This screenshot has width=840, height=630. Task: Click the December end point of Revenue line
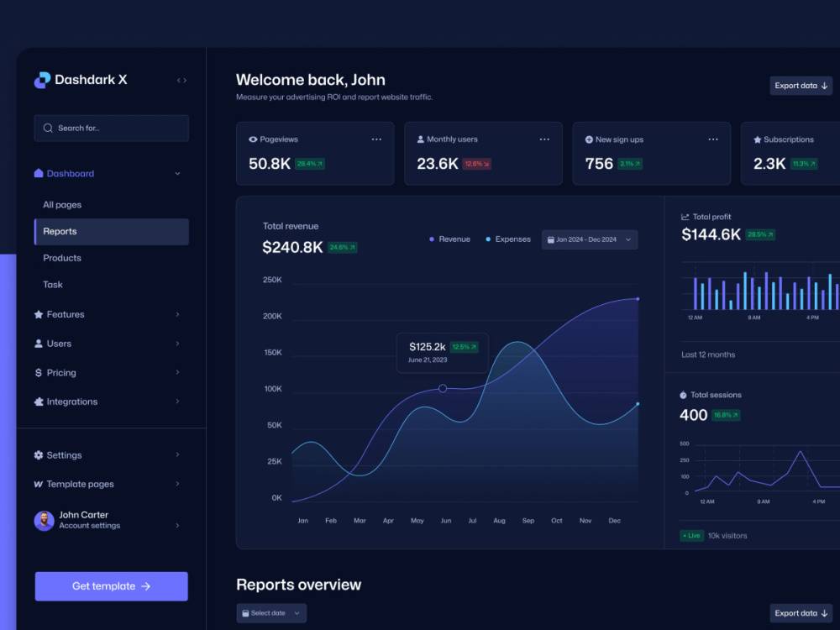638,299
